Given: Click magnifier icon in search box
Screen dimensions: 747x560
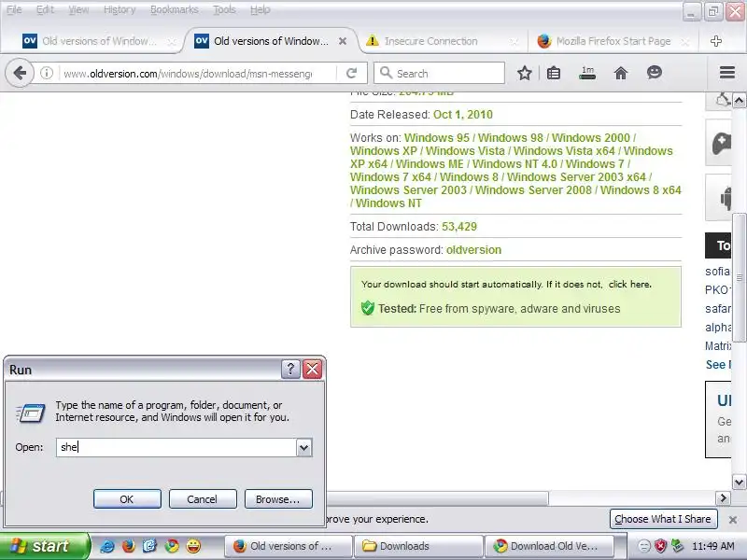Looking at the screenshot, I should click(x=386, y=73).
